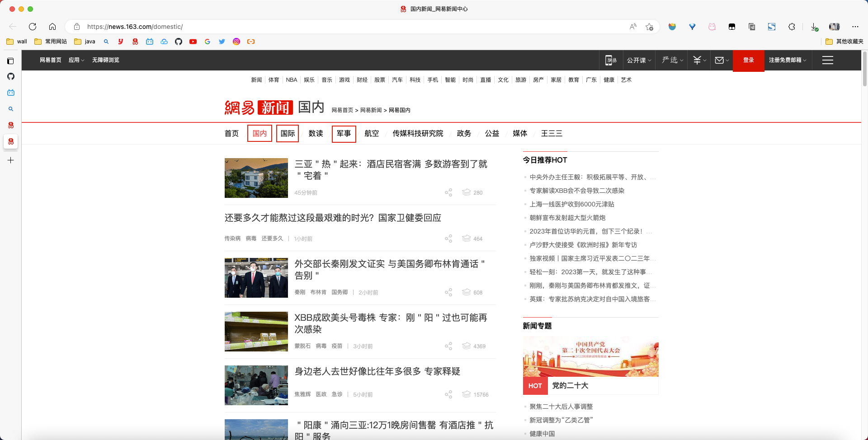Share the 三亚热起来 article via share icon
Image resolution: width=868 pixels, height=440 pixels.
point(448,192)
